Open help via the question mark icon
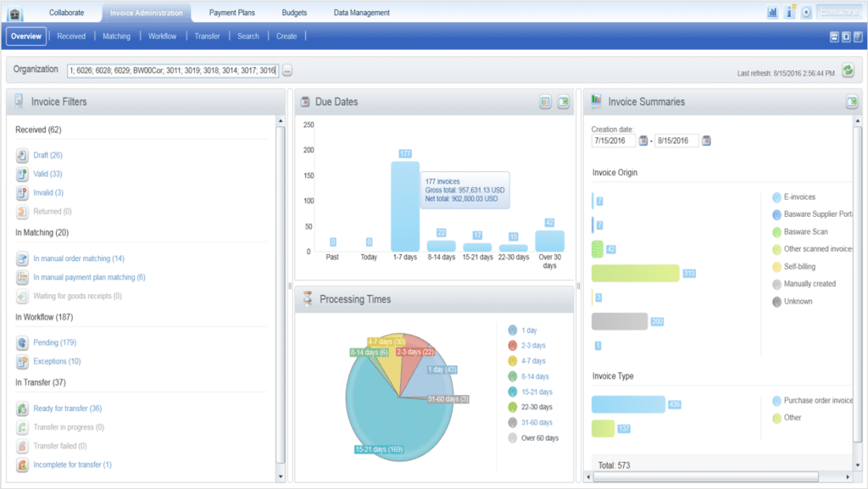The image size is (868, 489). point(858,36)
